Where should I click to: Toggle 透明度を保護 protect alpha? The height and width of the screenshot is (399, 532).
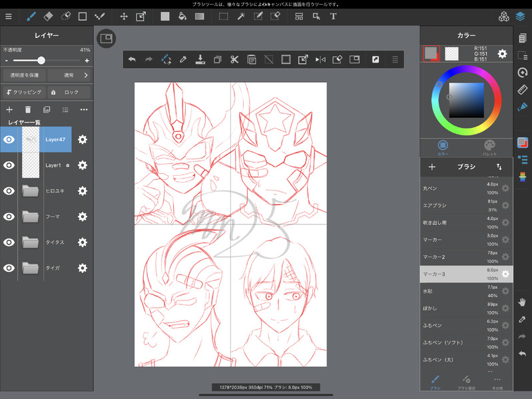[x=25, y=75]
